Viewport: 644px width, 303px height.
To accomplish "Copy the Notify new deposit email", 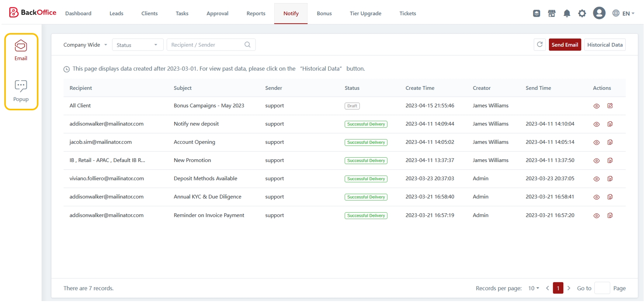I will [610, 124].
